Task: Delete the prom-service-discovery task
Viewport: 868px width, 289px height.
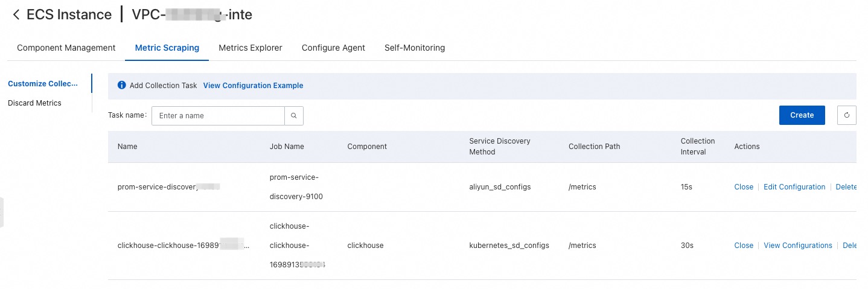Action: 846,187
